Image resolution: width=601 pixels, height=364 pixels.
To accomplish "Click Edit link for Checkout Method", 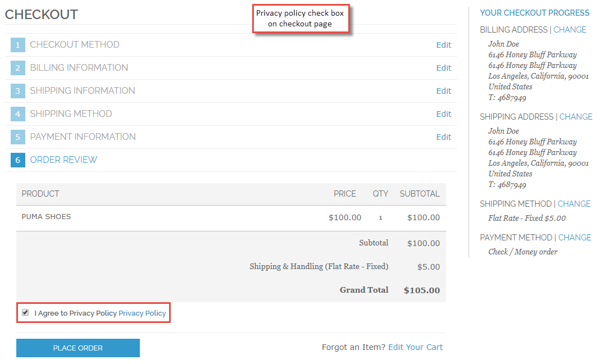I will 444,45.
